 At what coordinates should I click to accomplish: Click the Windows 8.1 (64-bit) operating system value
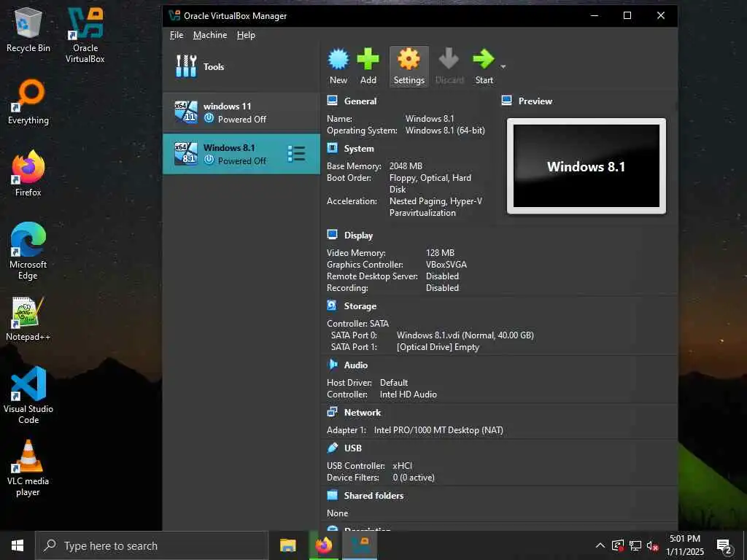(x=445, y=131)
